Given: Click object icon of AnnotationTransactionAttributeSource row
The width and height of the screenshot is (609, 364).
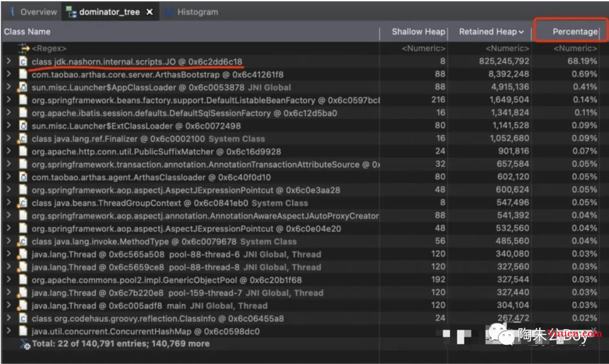Looking at the screenshot, I should (23, 164).
